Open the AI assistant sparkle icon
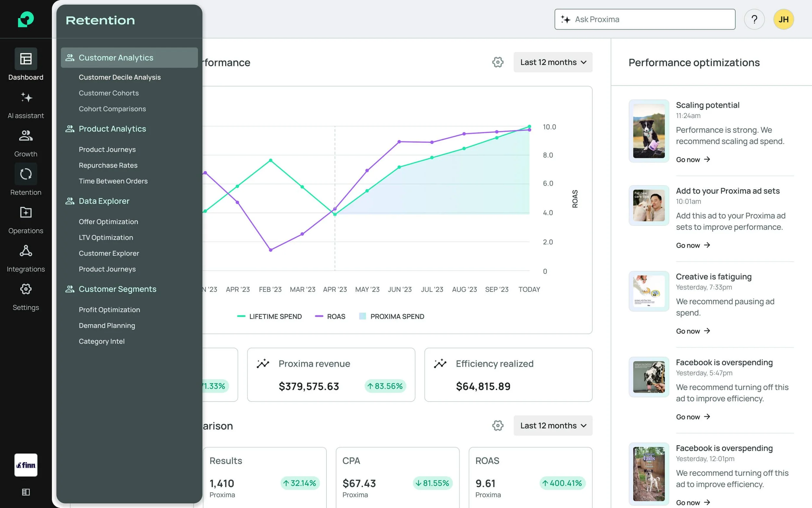The image size is (812, 508). (x=26, y=98)
